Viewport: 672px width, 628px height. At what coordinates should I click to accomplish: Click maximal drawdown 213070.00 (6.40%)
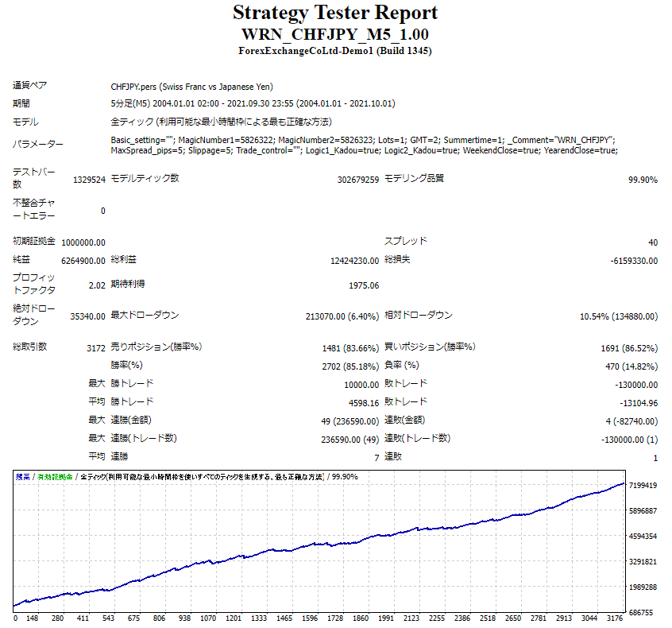point(342,316)
